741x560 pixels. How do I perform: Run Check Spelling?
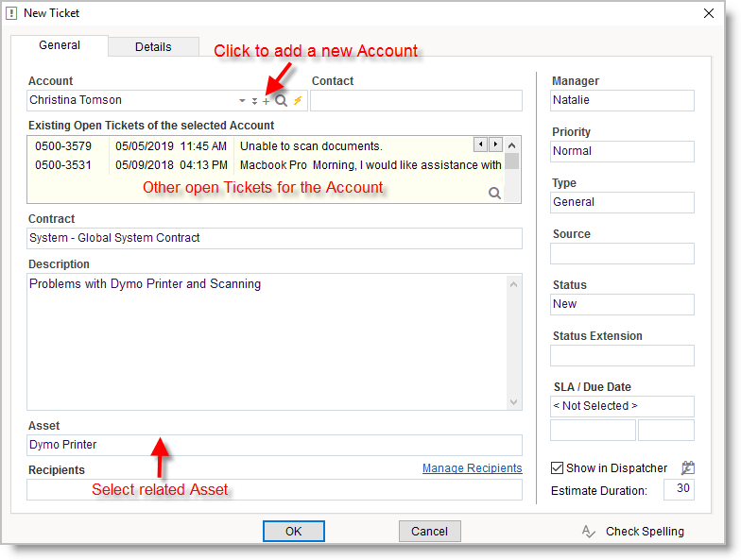tap(634, 532)
